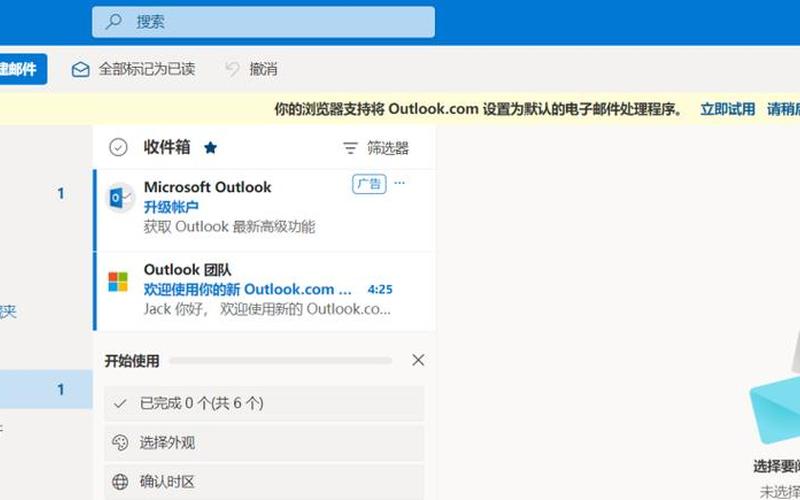Select the 确认时区 option
Viewport: 800px width, 500px height.
pos(264,482)
